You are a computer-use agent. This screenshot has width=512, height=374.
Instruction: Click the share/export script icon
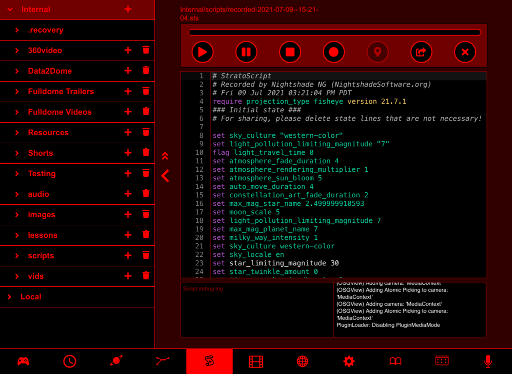pos(421,52)
